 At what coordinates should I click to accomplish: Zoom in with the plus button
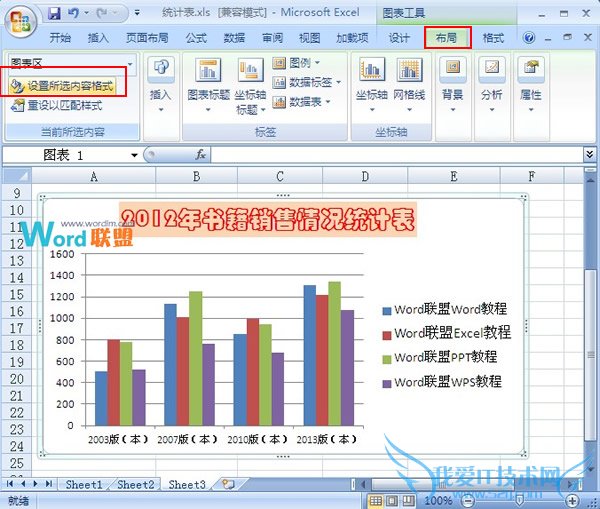[573, 501]
